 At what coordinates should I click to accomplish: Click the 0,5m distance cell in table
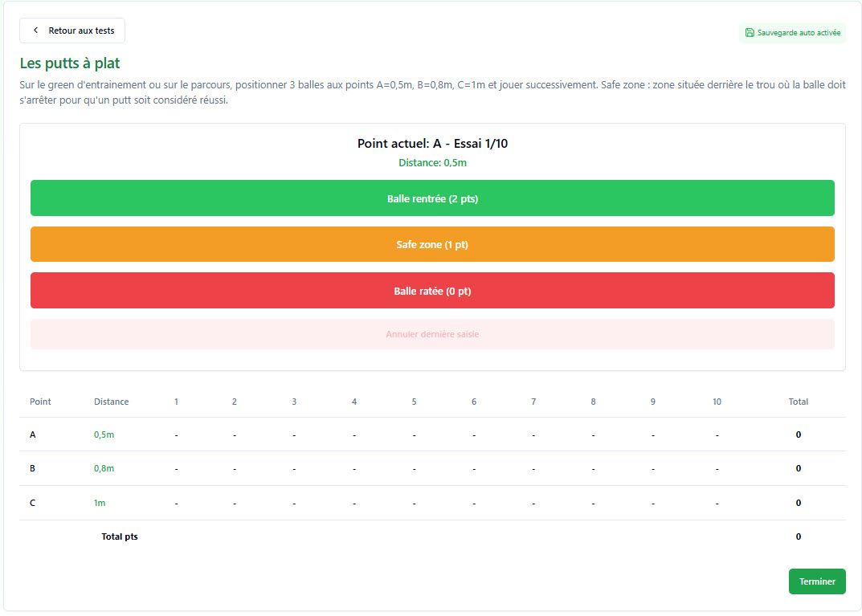[104, 434]
